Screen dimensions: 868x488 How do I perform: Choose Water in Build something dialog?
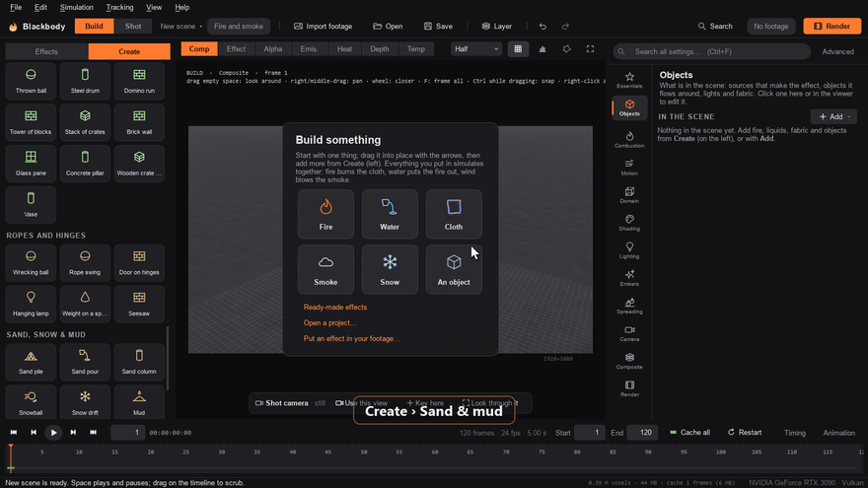click(x=390, y=214)
